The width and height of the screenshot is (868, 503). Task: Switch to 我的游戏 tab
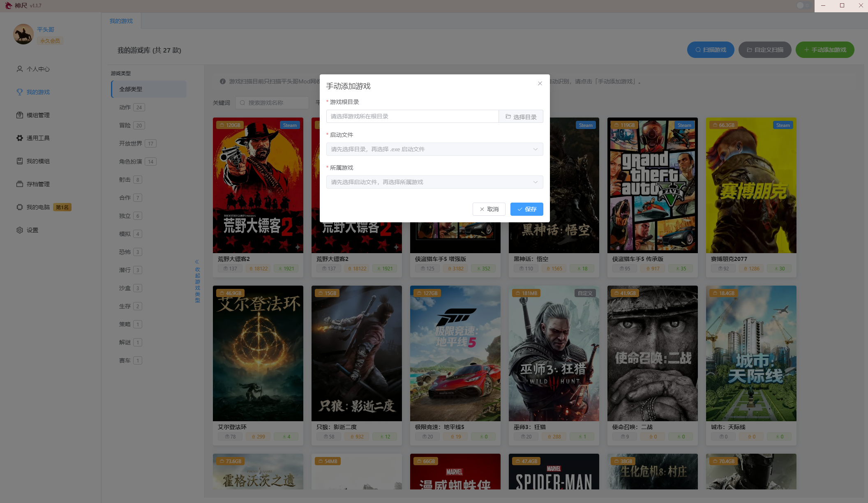pos(121,21)
